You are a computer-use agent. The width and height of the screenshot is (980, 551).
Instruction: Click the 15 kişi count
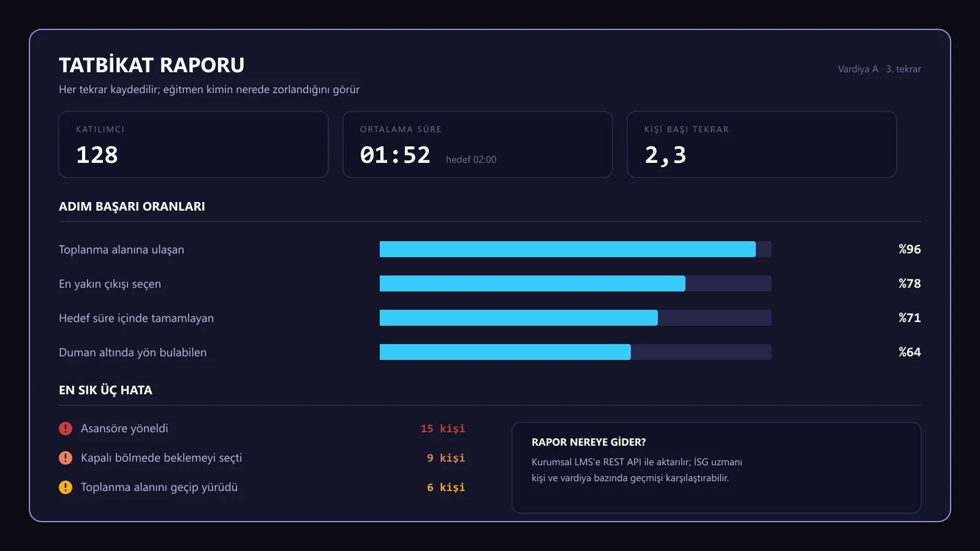tap(443, 429)
